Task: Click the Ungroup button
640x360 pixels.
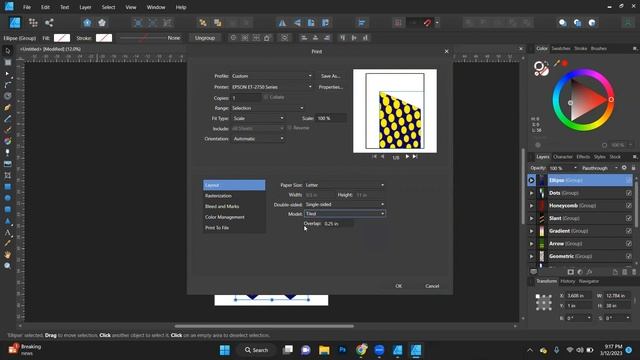Action: [x=205, y=38]
